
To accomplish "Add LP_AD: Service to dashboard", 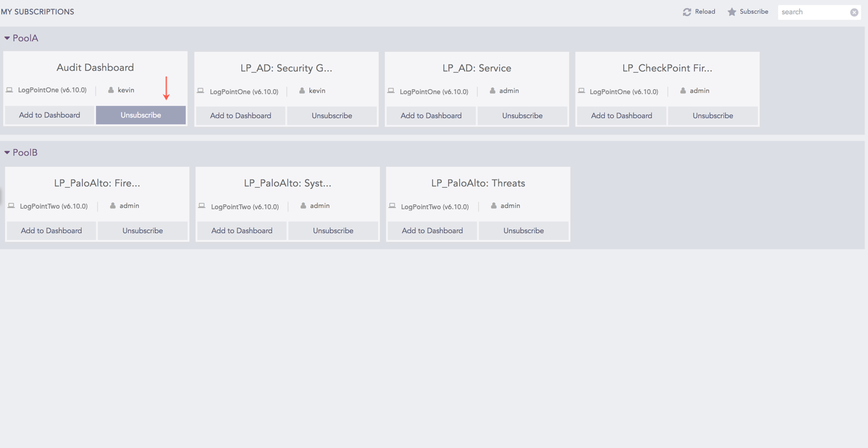I will (x=430, y=115).
